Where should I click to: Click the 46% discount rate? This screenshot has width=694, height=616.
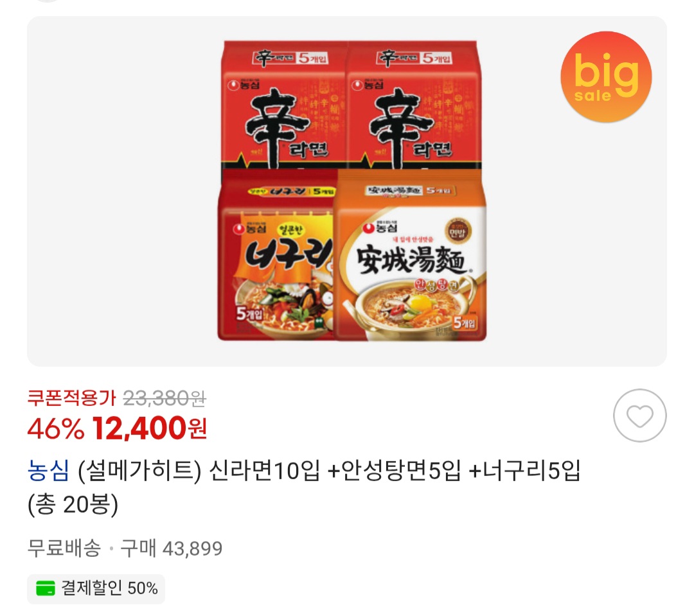pyautogui.click(x=56, y=429)
